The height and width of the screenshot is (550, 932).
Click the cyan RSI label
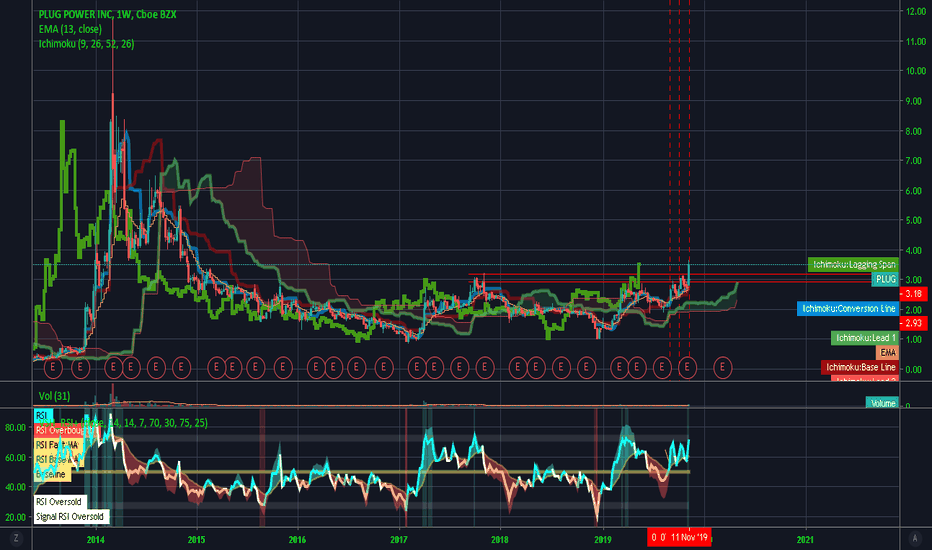tap(43, 415)
